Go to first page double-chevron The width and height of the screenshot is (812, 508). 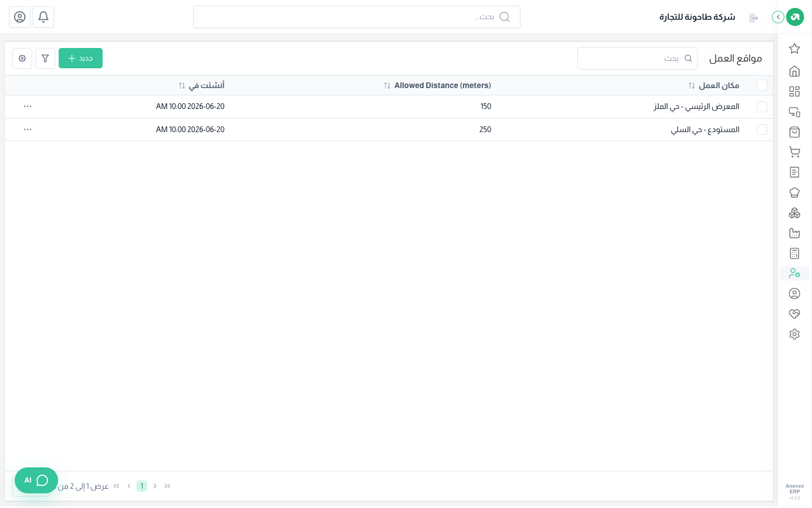coord(167,486)
